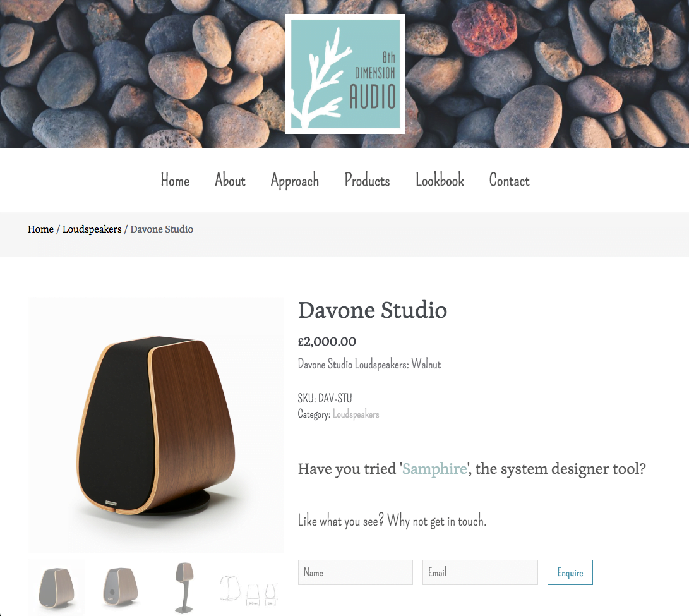Open the main Davone Studio product image
689x616 pixels.
click(157, 425)
